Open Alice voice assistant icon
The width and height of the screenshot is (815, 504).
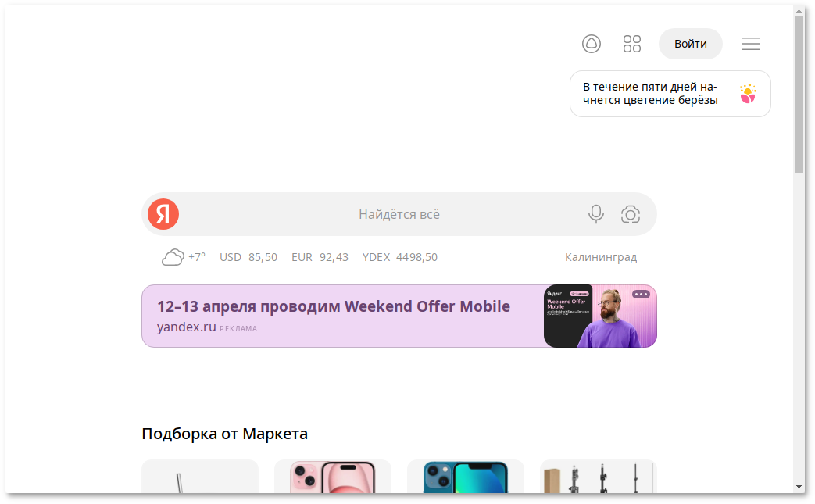592,44
